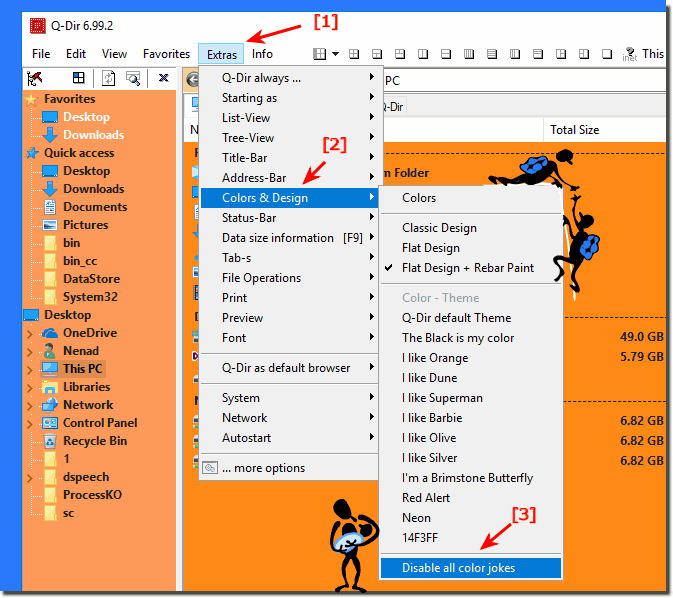Screen dimensions: 673x598
Task: Click the Control Panel icon in tree
Action: [x=50, y=423]
